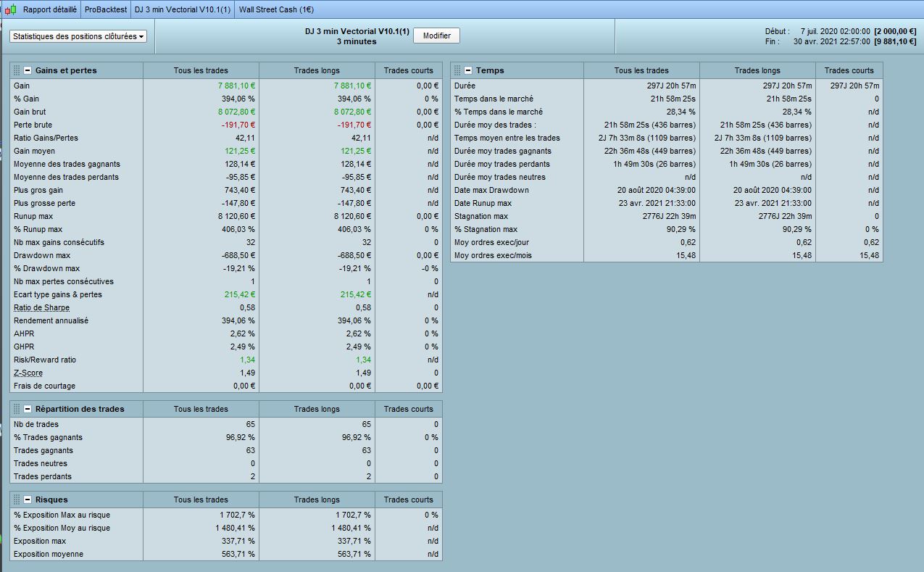
Task: Grab the Gains et pertes panel drag handle
Action: pyautogui.click(x=17, y=70)
